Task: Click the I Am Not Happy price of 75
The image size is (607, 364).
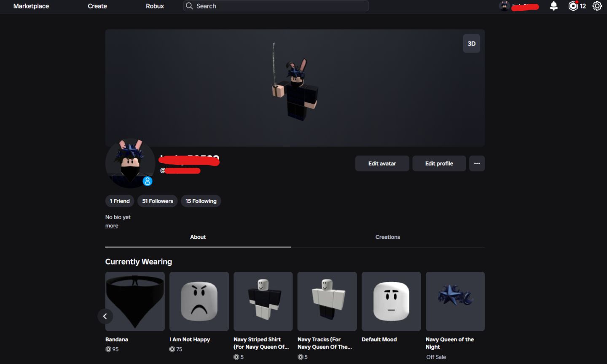Action: [x=176, y=349]
